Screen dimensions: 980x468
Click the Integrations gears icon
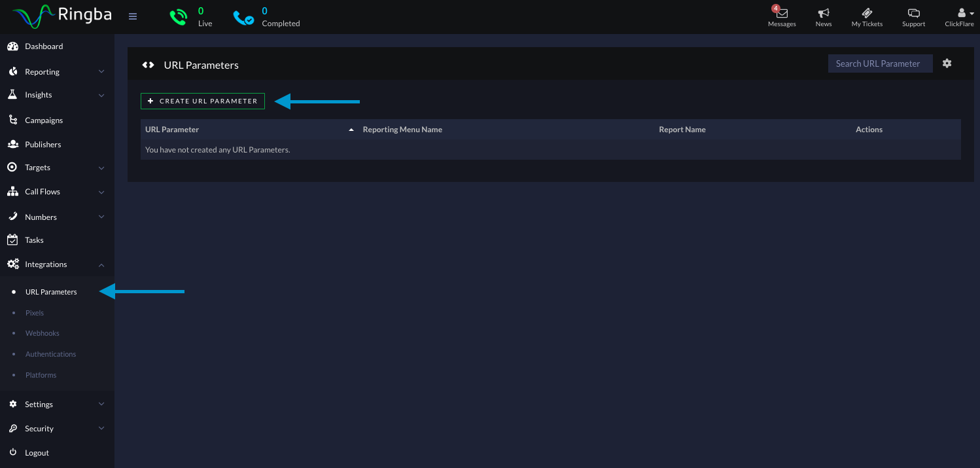click(x=12, y=264)
